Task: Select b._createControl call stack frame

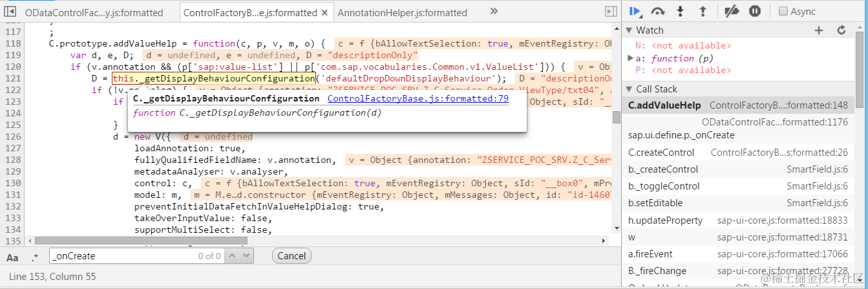Action: click(737, 169)
